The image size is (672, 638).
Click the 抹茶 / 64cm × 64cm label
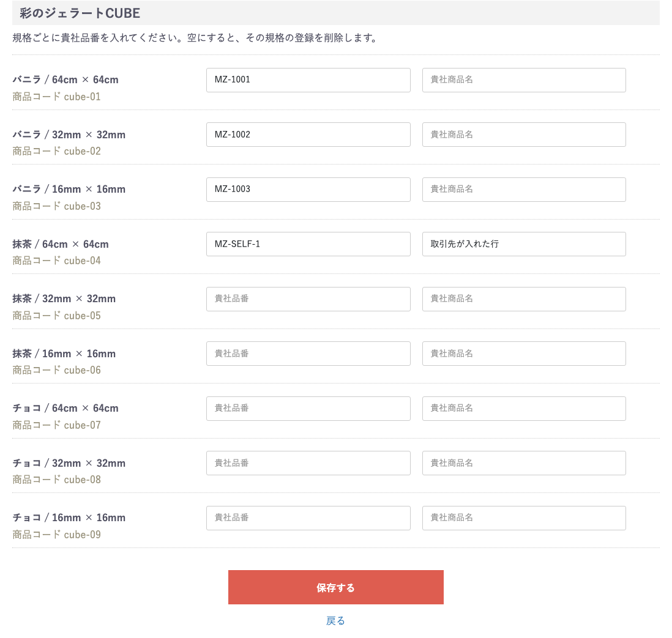pos(61,244)
